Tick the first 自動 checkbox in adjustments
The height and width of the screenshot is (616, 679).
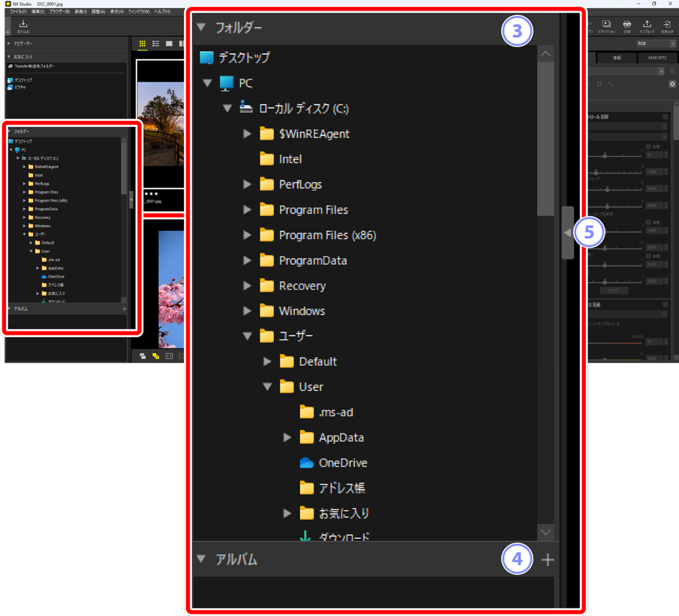coord(648,147)
